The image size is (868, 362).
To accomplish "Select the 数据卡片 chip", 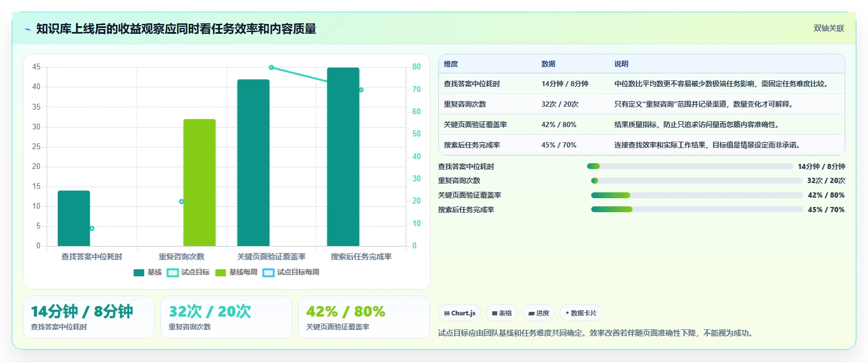I will pyautogui.click(x=581, y=313).
